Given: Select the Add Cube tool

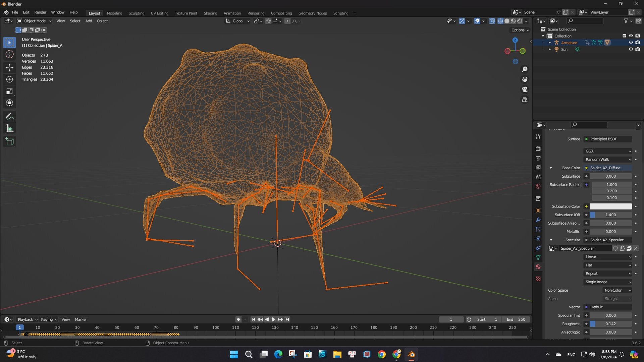Looking at the screenshot, I should (x=9, y=142).
